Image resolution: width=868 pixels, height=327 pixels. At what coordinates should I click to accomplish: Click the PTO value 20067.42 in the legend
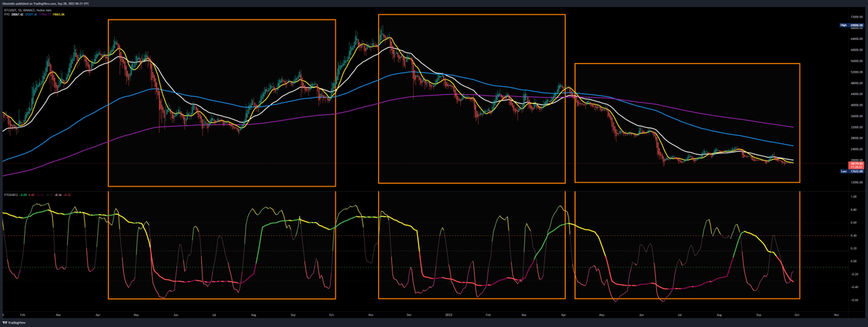17,14
